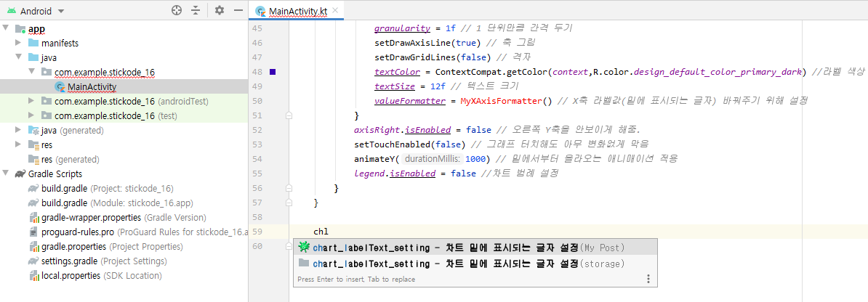Click the Select Opened File target icon
Image resolution: width=868 pixels, height=302 pixels.
click(177, 10)
